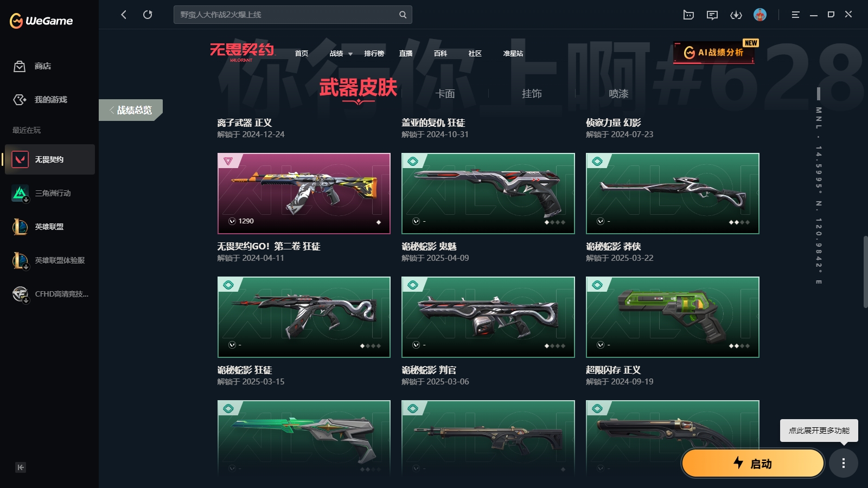This screenshot has width=868, height=488.
Task: Go back to 战绩总览 overview
Action: tap(131, 110)
